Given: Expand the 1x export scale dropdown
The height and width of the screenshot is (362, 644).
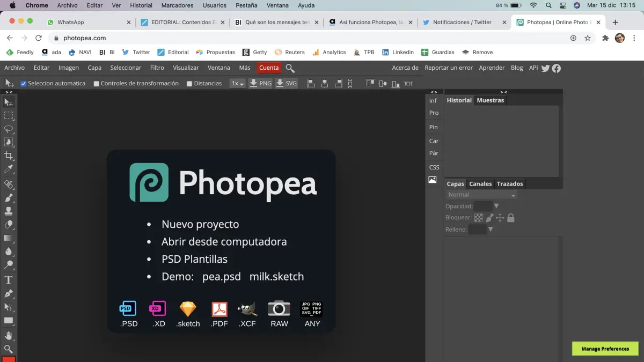Looking at the screenshot, I should click(237, 84).
